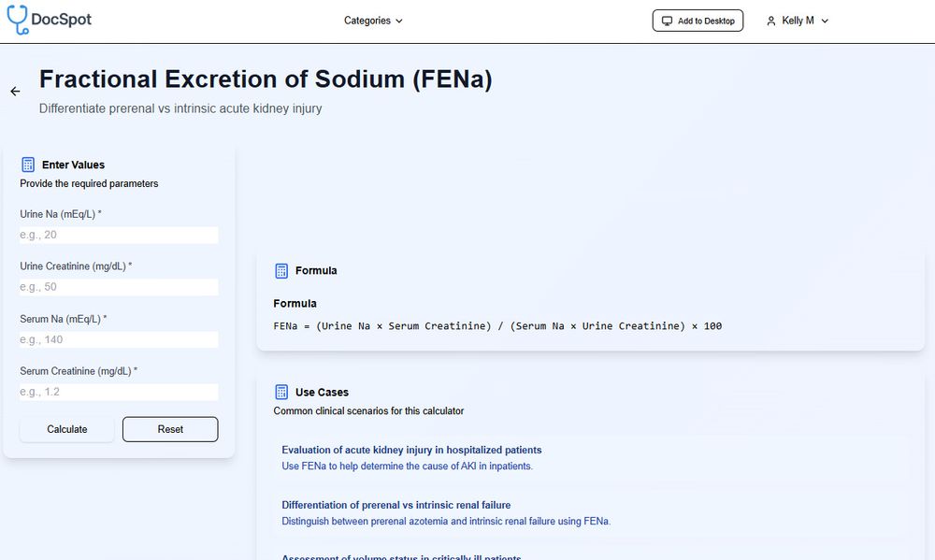
Task: Click the DocSpot stethoscope logo icon
Action: pos(18,20)
